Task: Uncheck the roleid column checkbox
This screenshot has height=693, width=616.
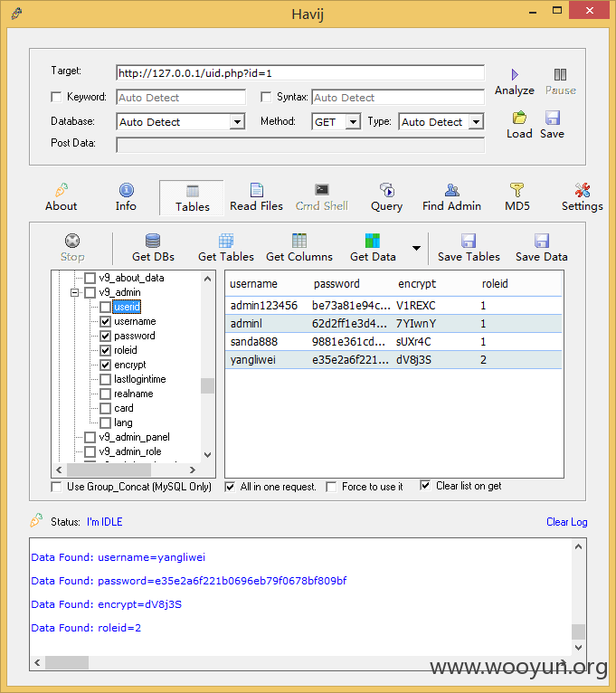Action: [105, 350]
